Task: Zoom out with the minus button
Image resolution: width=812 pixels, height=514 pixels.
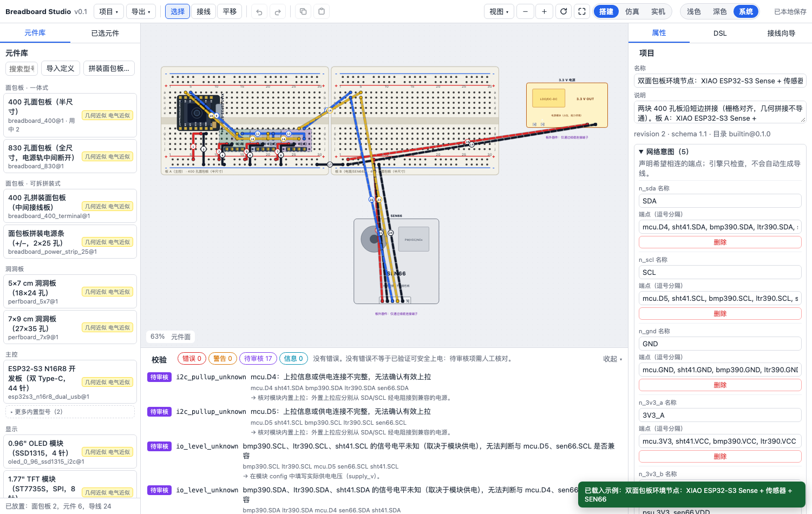Action: click(x=525, y=11)
